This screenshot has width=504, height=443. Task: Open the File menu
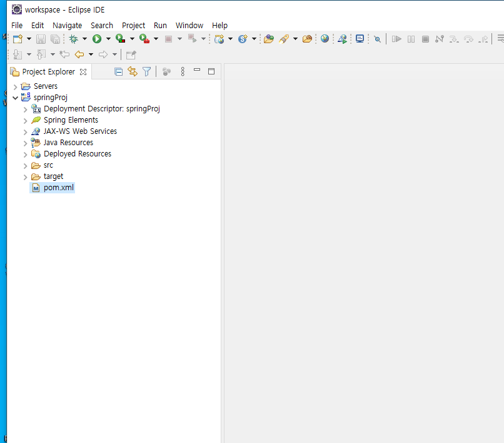point(17,26)
